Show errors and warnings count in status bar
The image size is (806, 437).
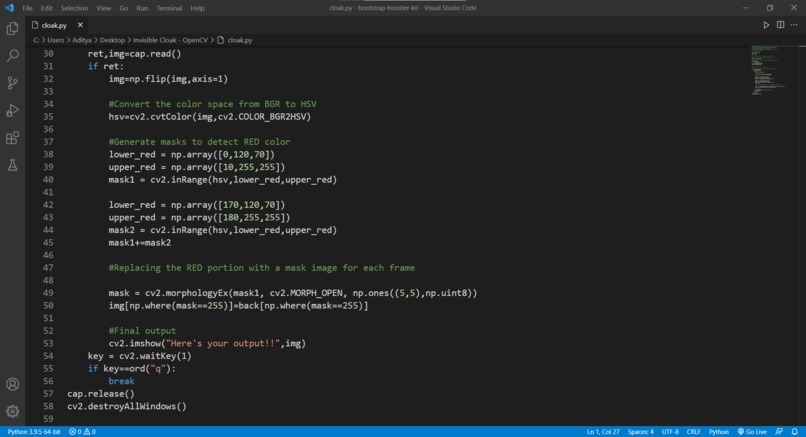(82, 431)
